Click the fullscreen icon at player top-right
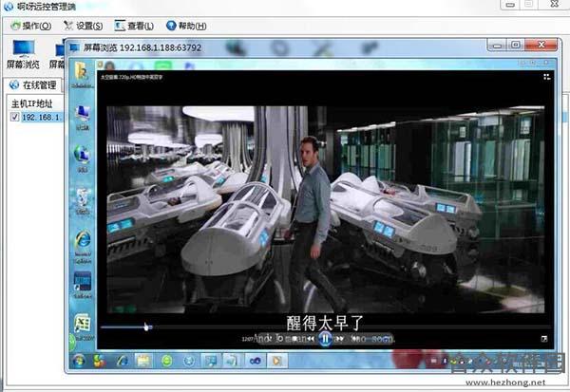Viewport: 570px width, 392px height. click(x=547, y=77)
